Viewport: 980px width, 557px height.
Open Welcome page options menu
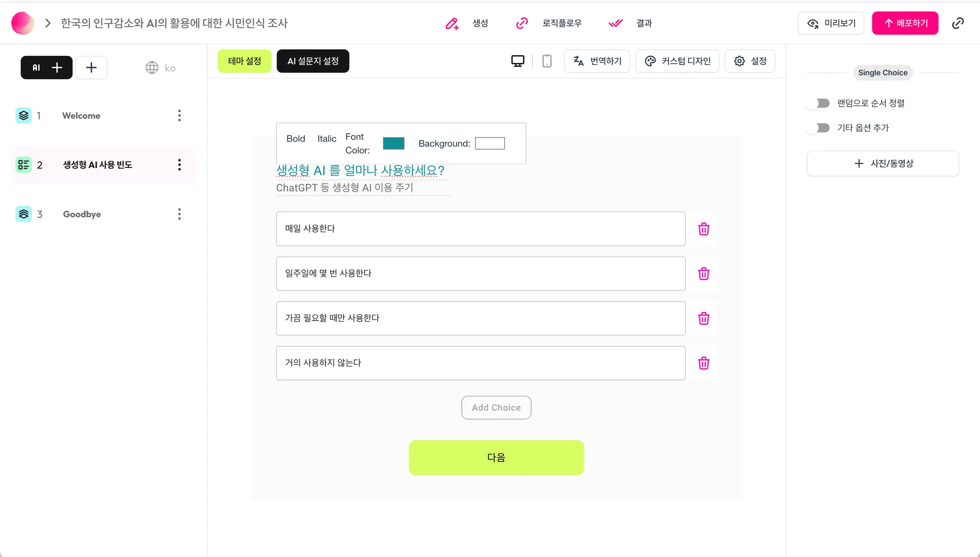coord(179,115)
